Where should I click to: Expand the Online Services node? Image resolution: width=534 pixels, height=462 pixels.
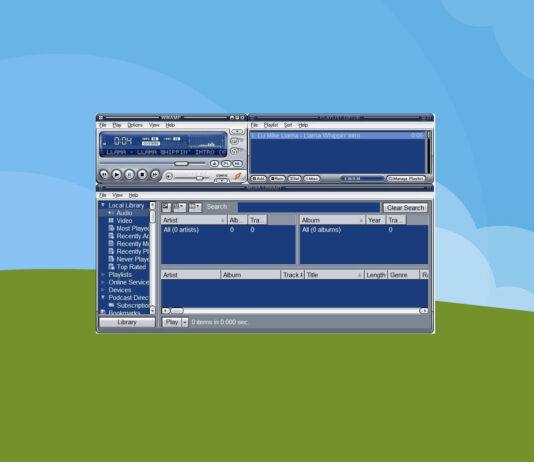pos(103,282)
